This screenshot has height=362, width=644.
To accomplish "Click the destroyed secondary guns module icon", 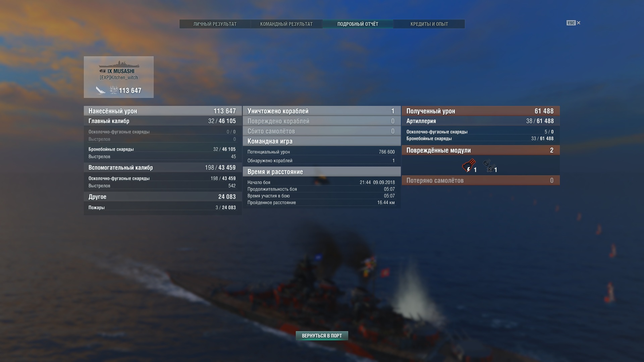I will point(489,166).
